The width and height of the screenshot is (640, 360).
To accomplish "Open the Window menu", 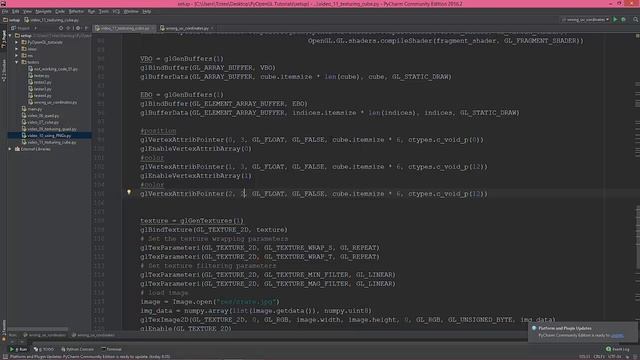I will coord(131,11).
